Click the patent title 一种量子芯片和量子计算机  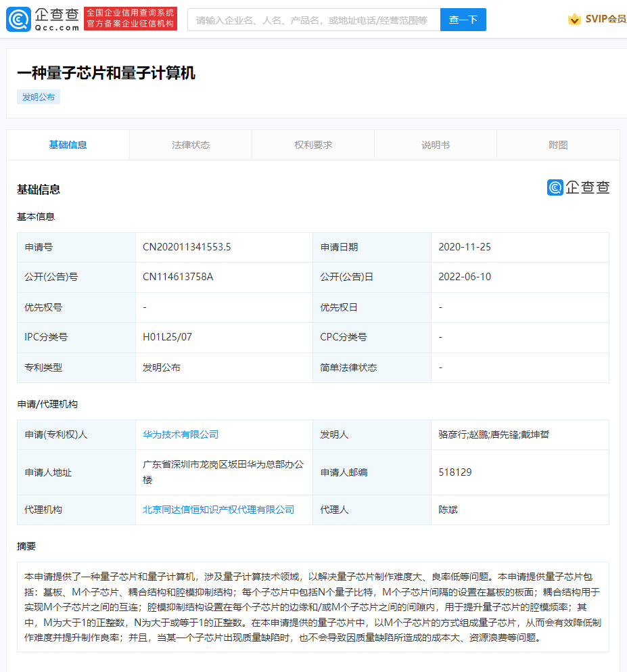coord(106,73)
